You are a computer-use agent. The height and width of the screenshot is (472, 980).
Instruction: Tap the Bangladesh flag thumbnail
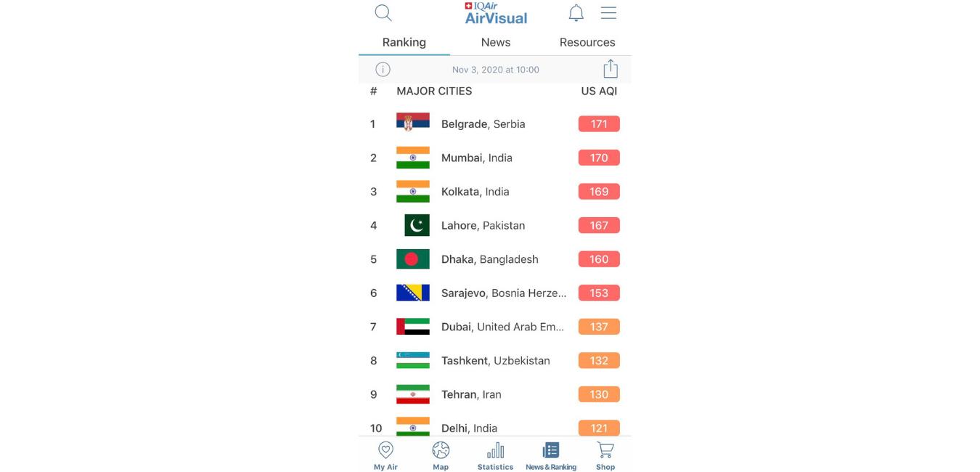coord(413,259)
